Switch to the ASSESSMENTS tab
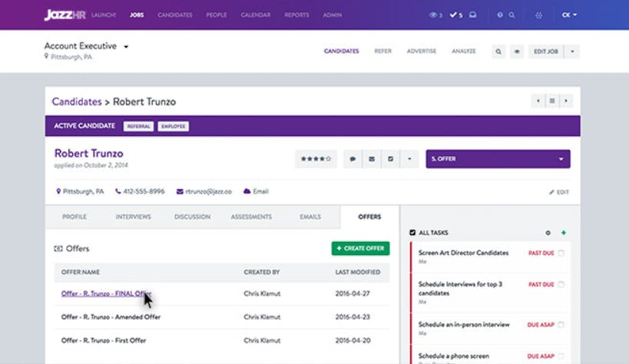Image resolution: width=629 pixels, height=364 pixels. click(x=251, y=217)
